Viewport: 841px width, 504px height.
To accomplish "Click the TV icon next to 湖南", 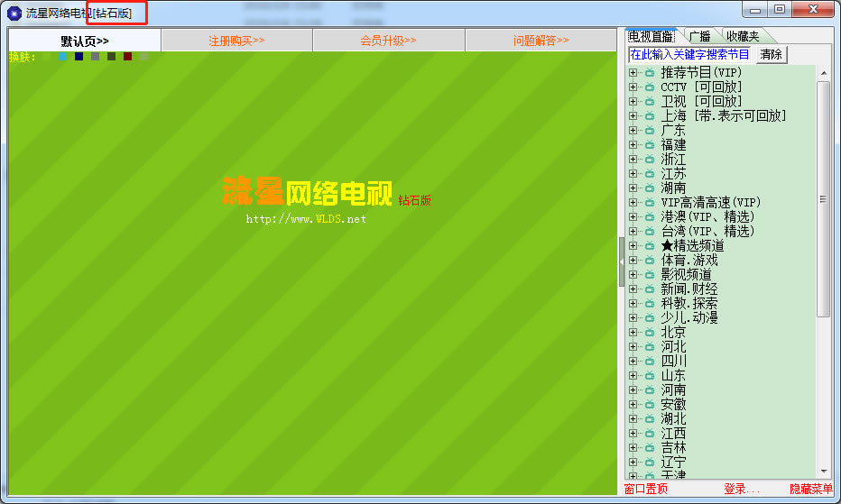I will [649, 188].
